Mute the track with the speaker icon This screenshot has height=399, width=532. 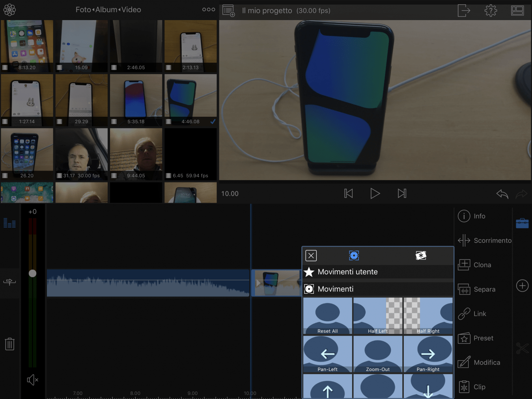click(x=33, y=380)
